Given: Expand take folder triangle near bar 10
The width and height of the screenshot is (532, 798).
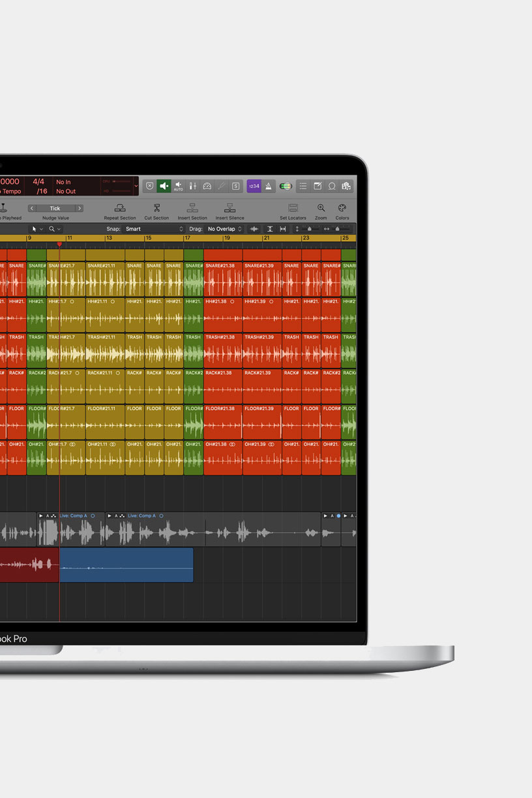Looking at the screenshot, I should (x=41, y=516).
